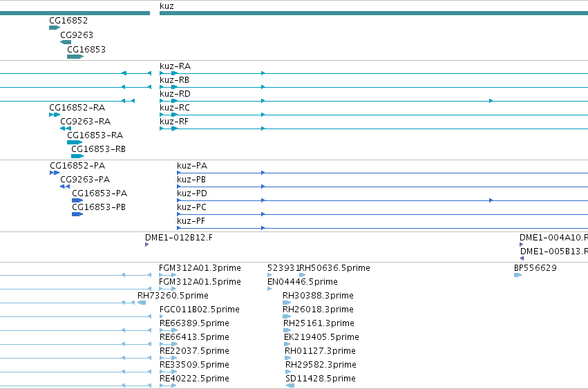Image resolution: width=588 pixels, height=389 pixels.
Task: Select protein kuz-PF label
Action: pos(191,221)
